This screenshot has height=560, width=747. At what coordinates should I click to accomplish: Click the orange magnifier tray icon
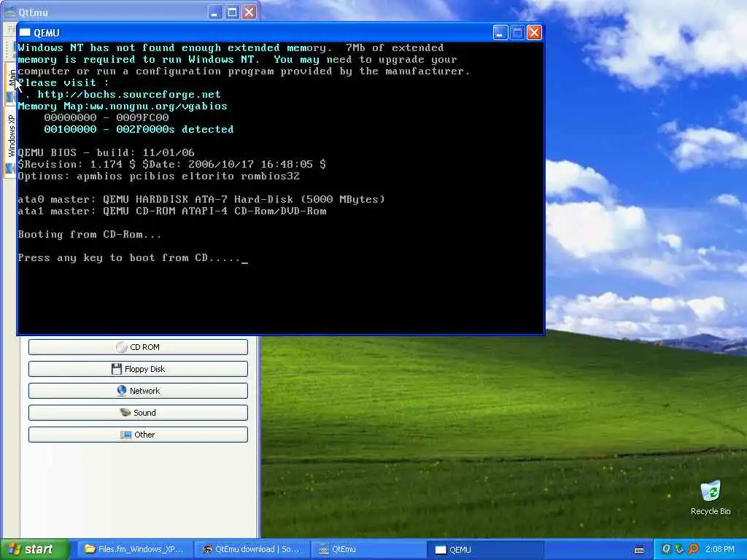pos(693,549)
